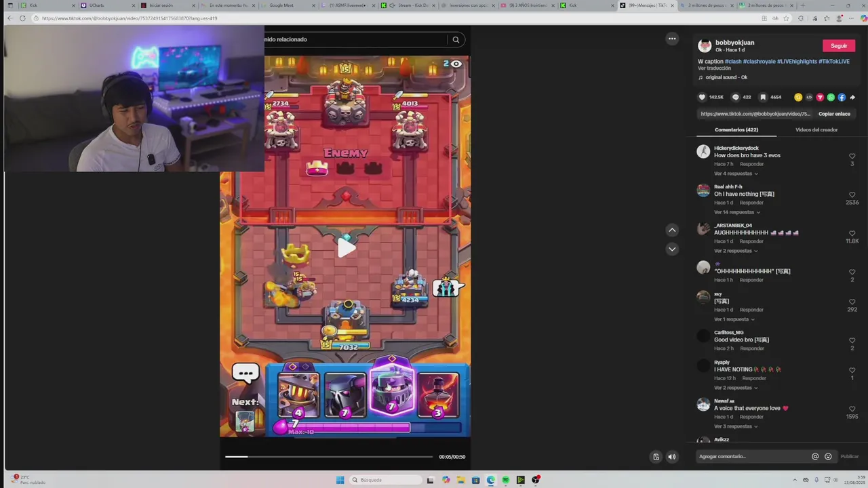Click Ver traducción link
The image size is (868, 488).
click(714, 68)
